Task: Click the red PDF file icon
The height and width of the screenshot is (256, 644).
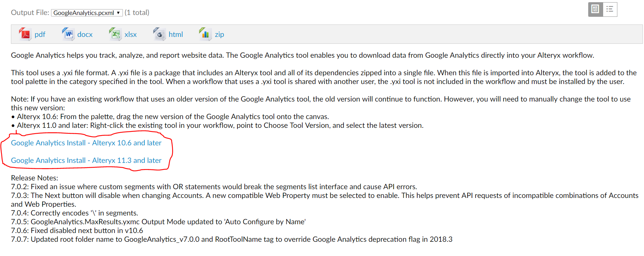Action: (24, 34)
